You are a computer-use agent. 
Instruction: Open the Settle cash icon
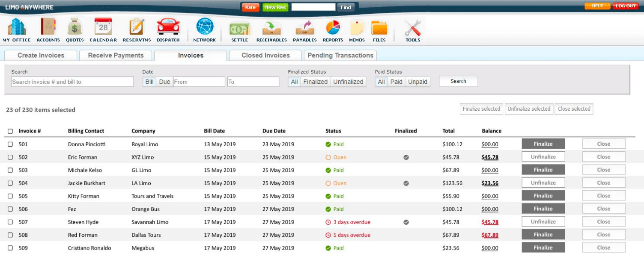239,28
